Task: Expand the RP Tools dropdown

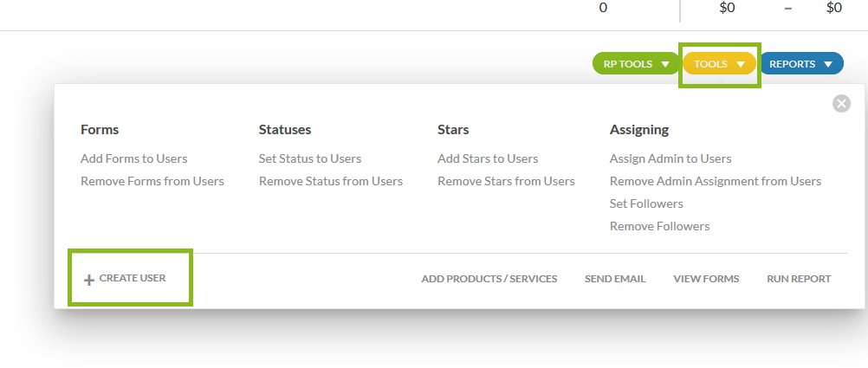Action: point(636,64)
